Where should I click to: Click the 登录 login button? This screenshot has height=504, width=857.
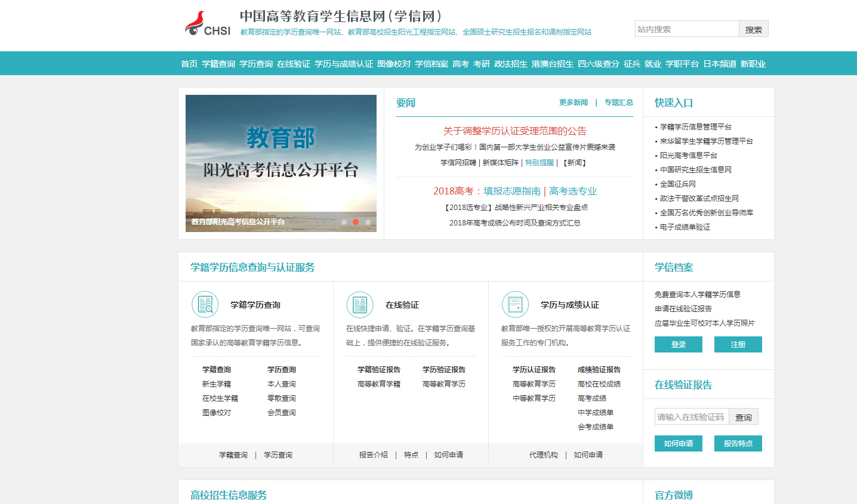point(679,345)
